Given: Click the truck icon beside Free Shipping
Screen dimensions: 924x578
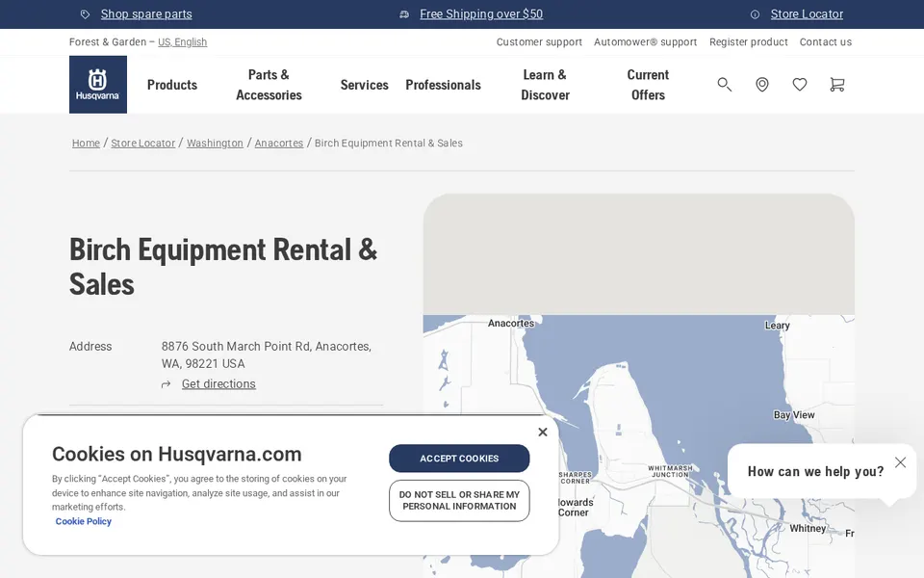Looking at the screenshot, I should point(404,14).
